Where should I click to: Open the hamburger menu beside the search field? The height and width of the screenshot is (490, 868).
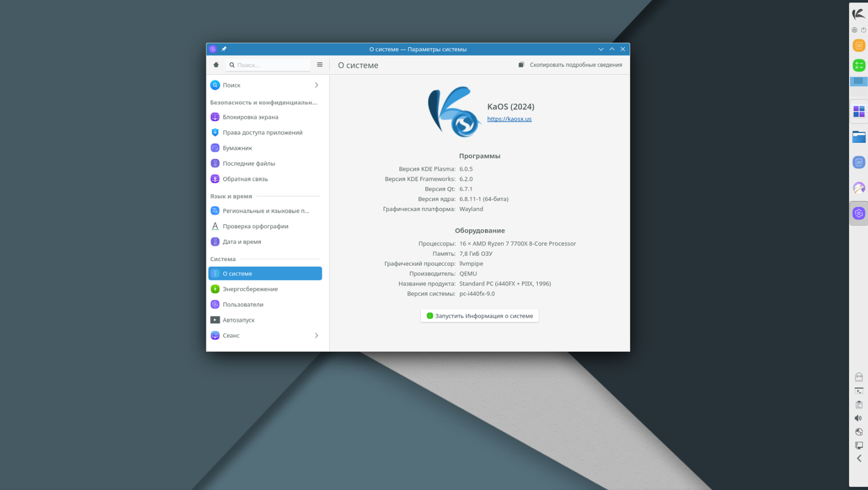[x=319, y=65]
